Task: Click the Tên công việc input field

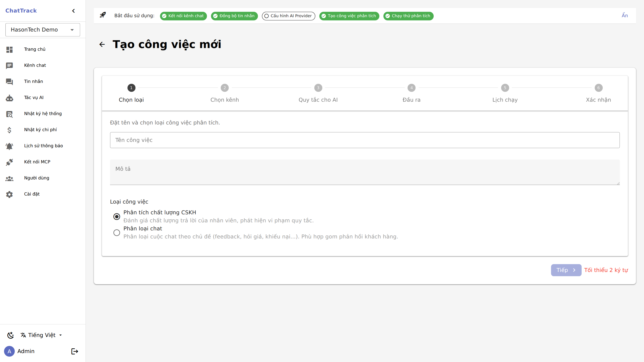Action: (x=364, y=140)
